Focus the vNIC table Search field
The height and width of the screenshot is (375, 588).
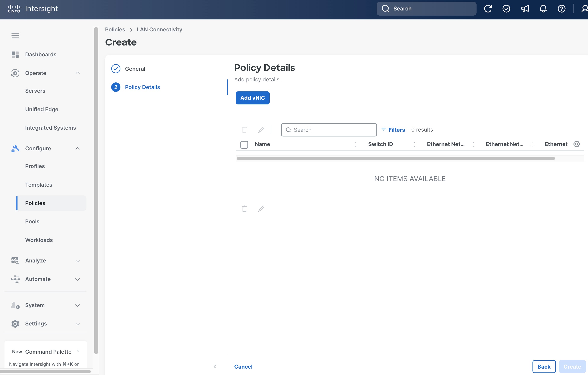click(329, 130)
